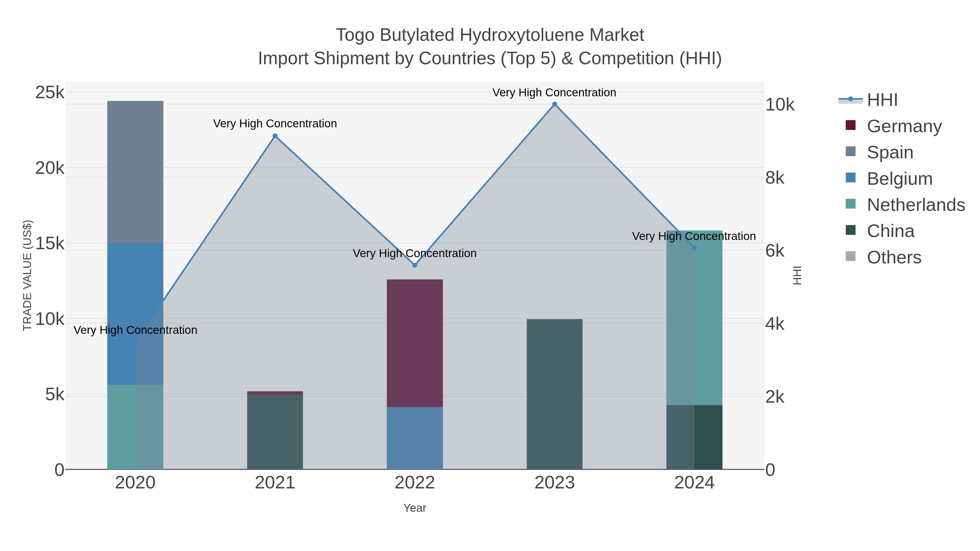Click the Very High Concentration label near 2020
This screenshot has height=551, width=980.
tap(135, 330)
